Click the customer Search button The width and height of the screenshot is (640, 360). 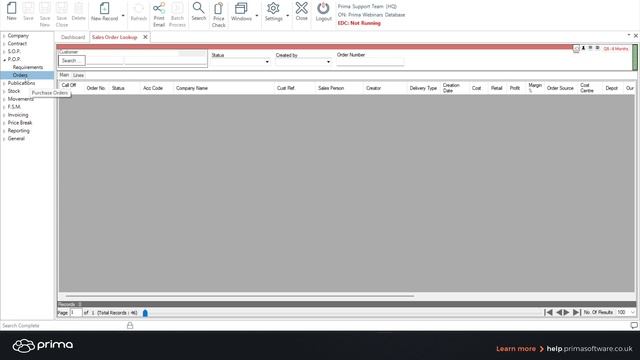(71, 61)
